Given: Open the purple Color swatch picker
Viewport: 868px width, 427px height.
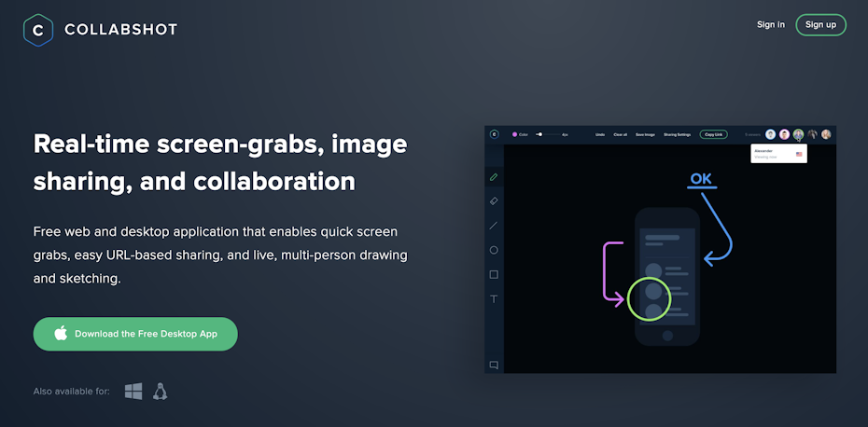Looking at the screenshot, I should pos(514,134).
